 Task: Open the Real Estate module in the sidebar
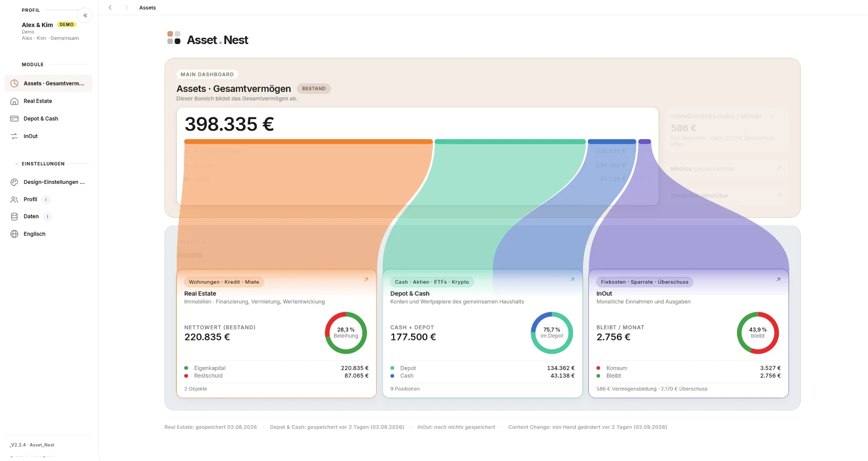(48, 101)
